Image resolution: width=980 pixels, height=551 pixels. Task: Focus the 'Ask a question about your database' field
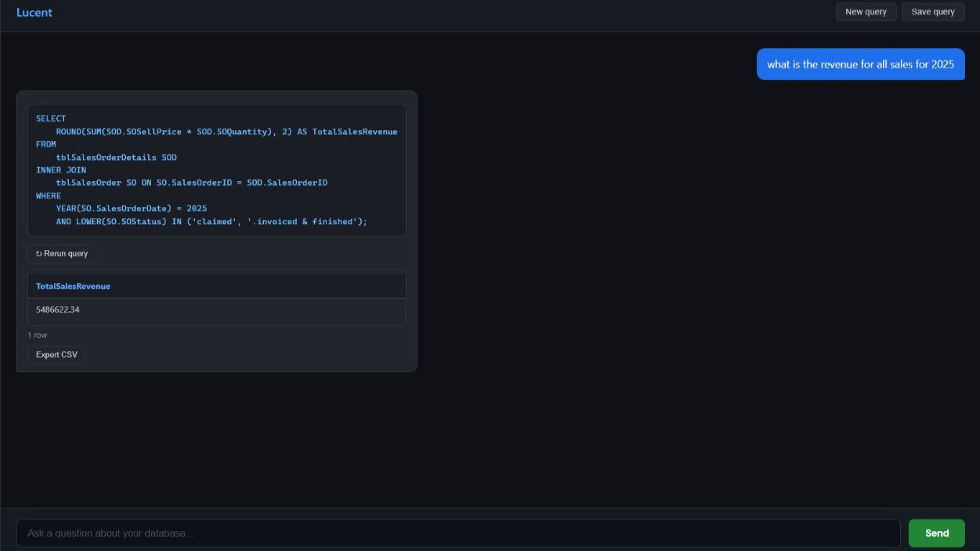(x=458, y=533)
